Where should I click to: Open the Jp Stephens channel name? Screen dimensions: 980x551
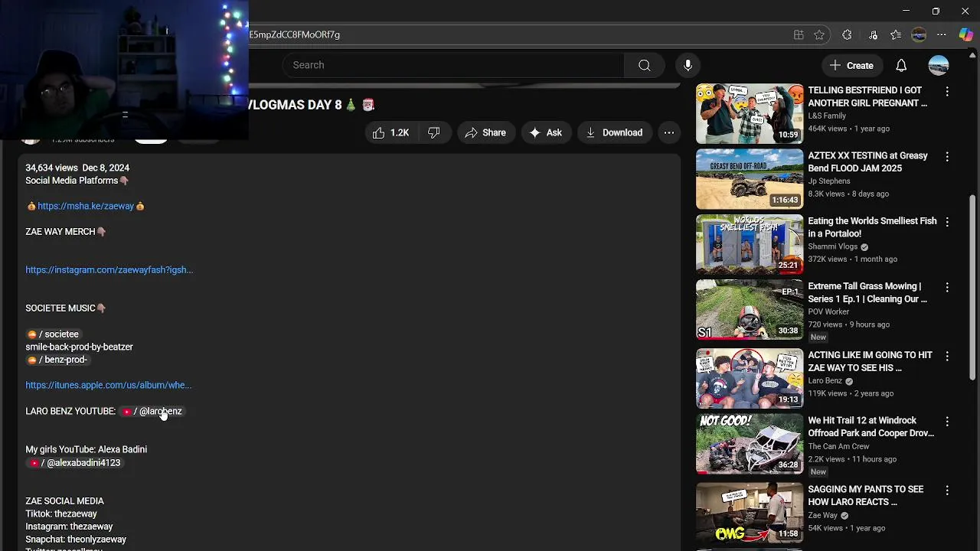(829, 181)
